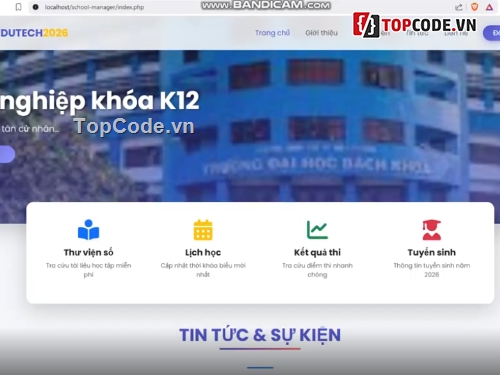This screenshot has width=500, height=375.
Task: Click the yellow calendar icon for Lịch học
Action: tap(203, 230)
